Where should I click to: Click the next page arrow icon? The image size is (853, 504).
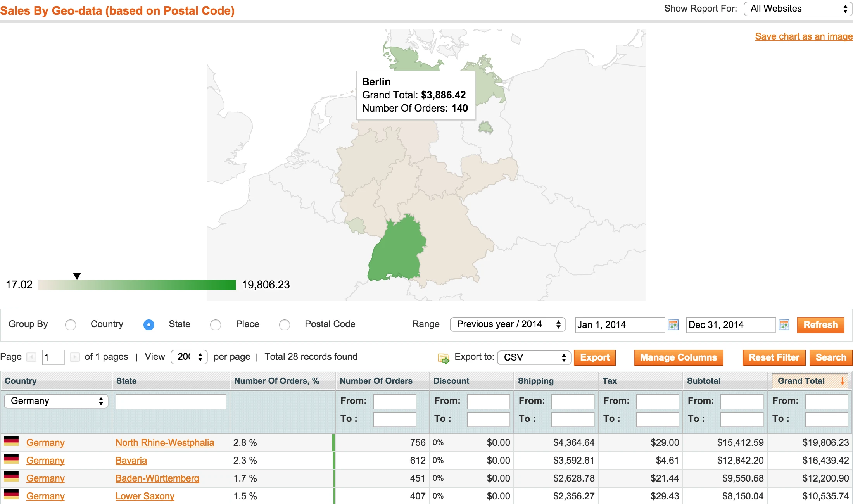point(75,357)
